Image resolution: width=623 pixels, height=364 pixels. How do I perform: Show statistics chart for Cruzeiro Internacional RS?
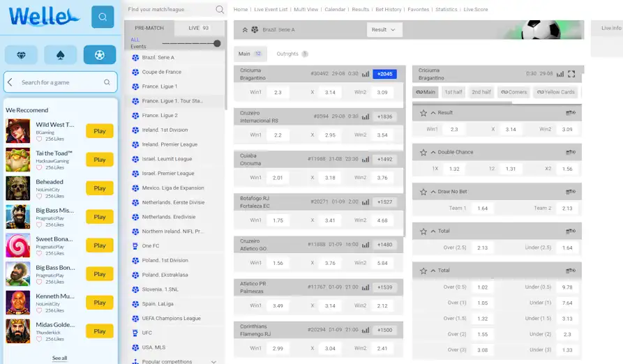(366, 116)
